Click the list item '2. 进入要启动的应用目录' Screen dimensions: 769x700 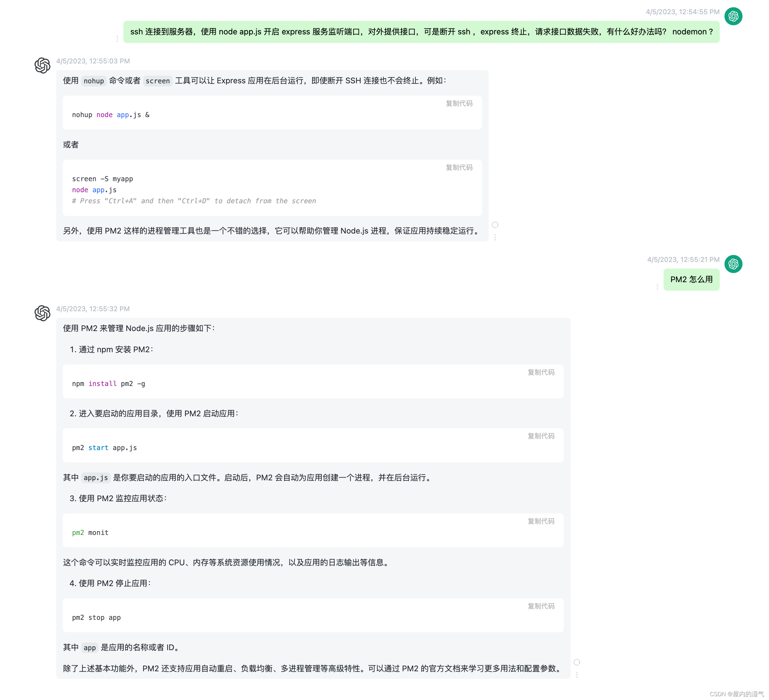pyautogui.click(x=154, y=414)
